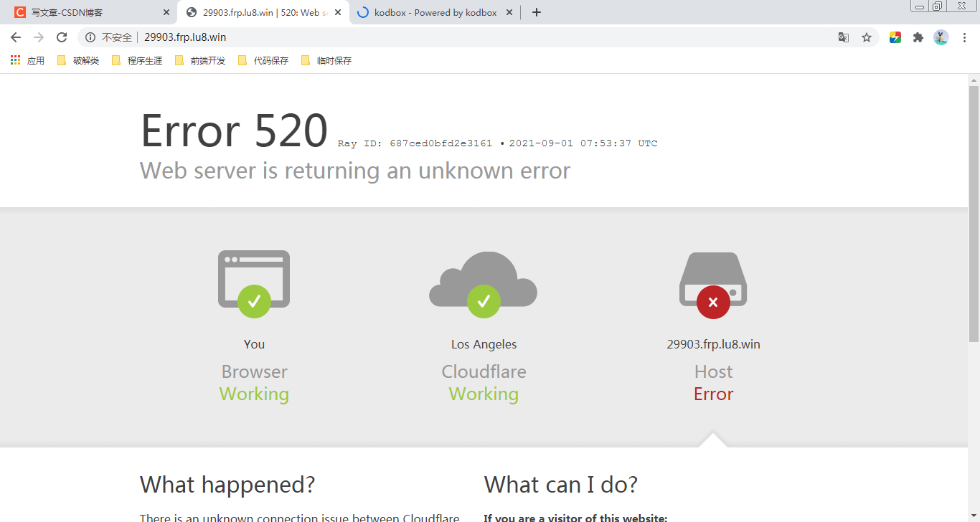Screen dimensions: 980x522
Task: Click the Ray ID text
Action: (415, 143)
